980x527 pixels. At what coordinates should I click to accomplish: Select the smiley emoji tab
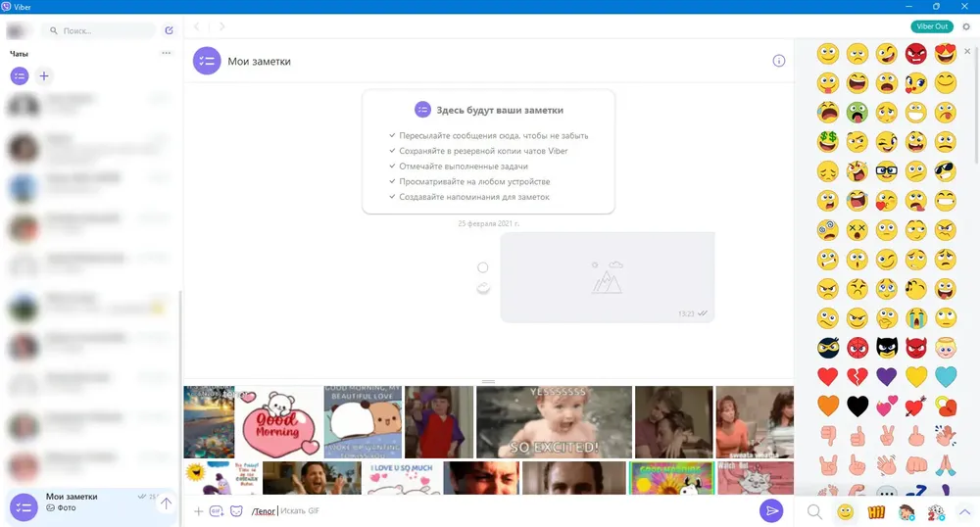845,512
